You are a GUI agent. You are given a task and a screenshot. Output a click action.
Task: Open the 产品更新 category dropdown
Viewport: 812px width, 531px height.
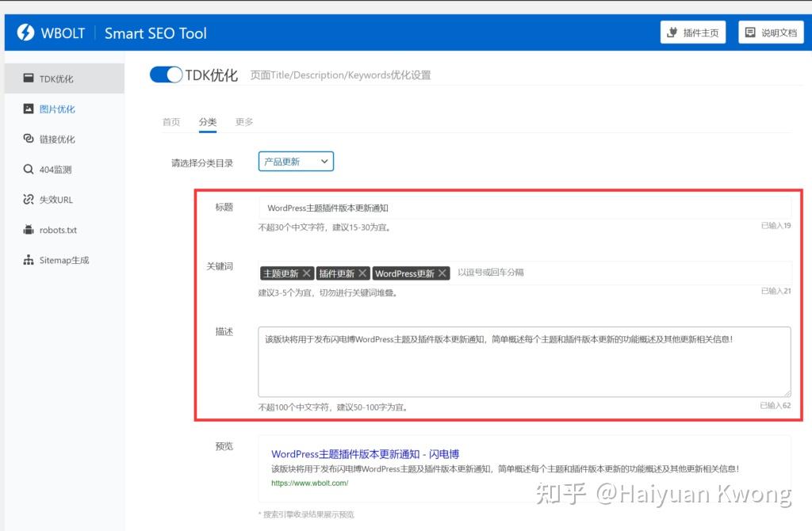click(x=296, y=162)
